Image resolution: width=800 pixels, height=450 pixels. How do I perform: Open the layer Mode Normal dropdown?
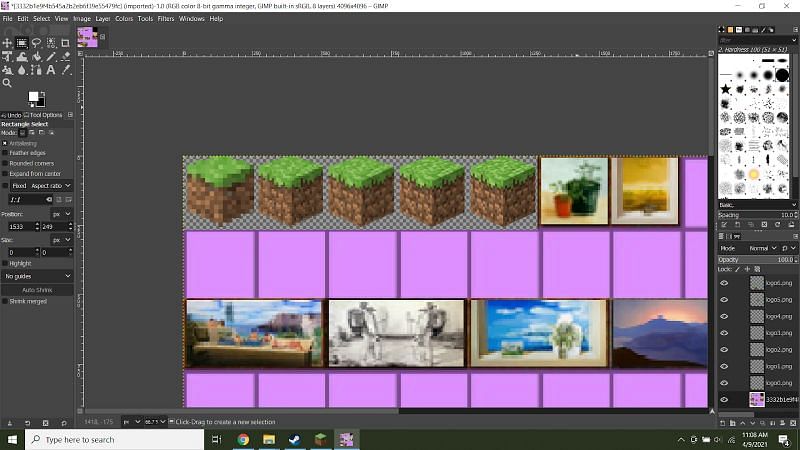tap(760, 247)
